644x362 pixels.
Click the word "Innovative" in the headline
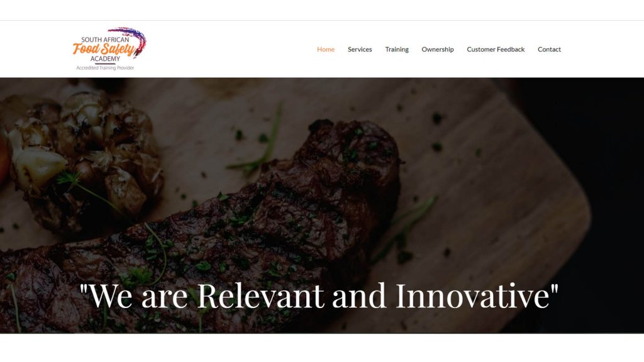472,295
